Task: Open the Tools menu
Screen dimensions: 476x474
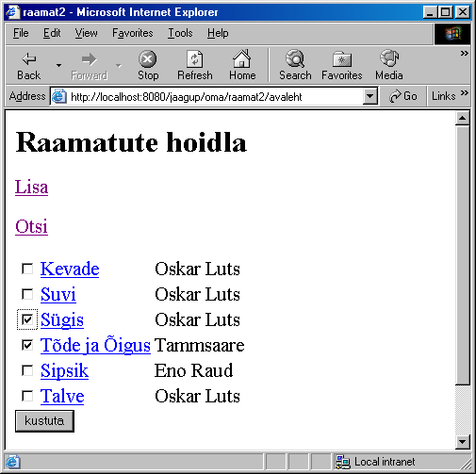Action: pyautogui.click(x=180, y=33)
